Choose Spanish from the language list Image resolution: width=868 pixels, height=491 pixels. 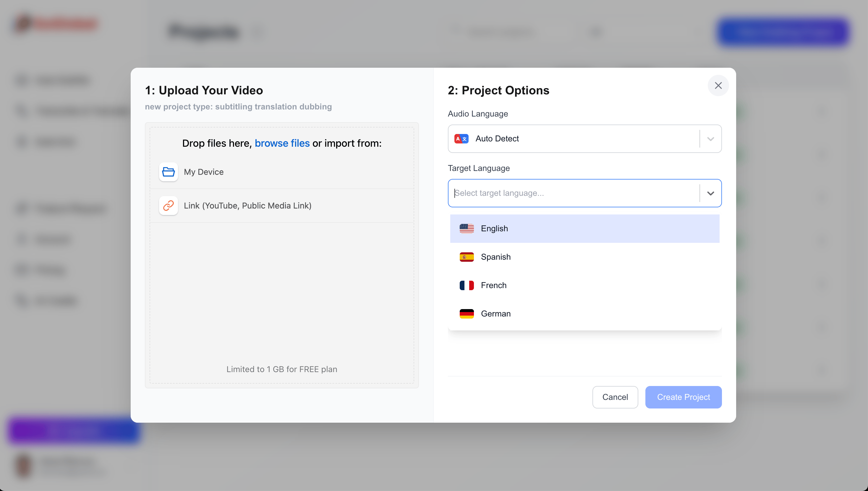click(584, 257)
